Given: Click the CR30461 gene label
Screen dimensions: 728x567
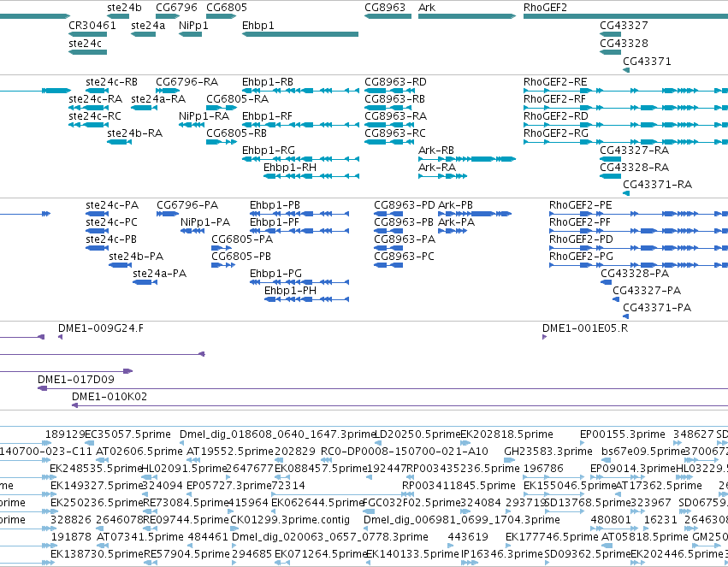Looking at the screenshot, I should (92, 25).
